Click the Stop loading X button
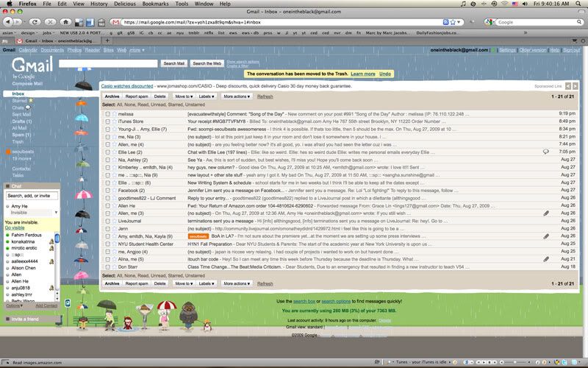 [50, 22]
